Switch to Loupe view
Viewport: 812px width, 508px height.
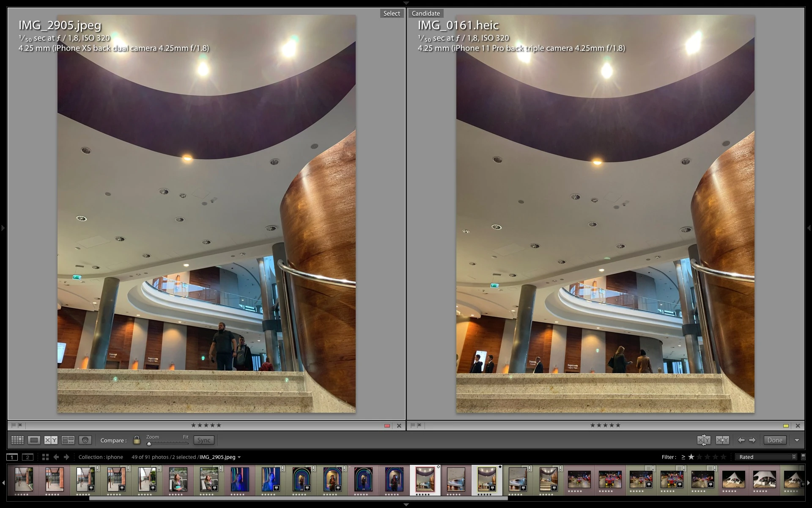[x=34, y=440]
